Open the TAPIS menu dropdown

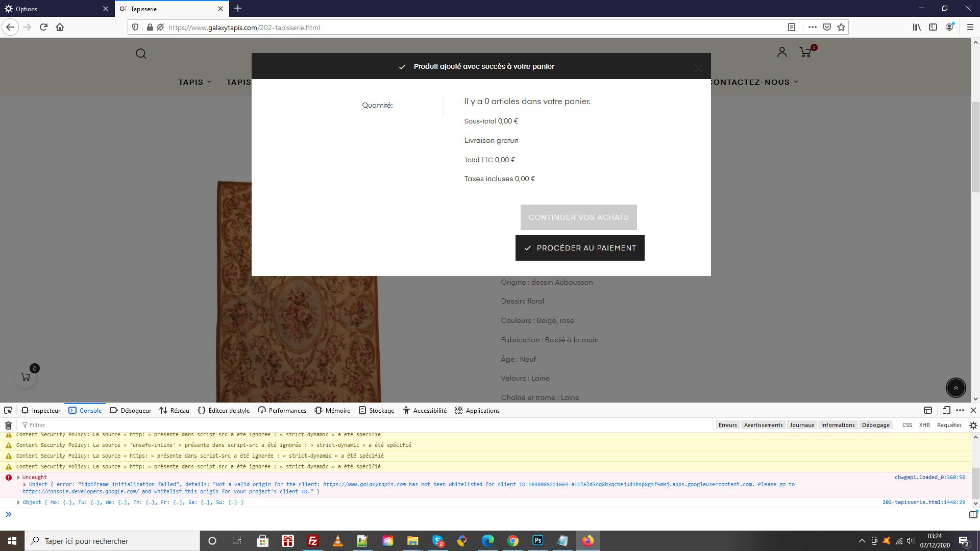point(195,82)
